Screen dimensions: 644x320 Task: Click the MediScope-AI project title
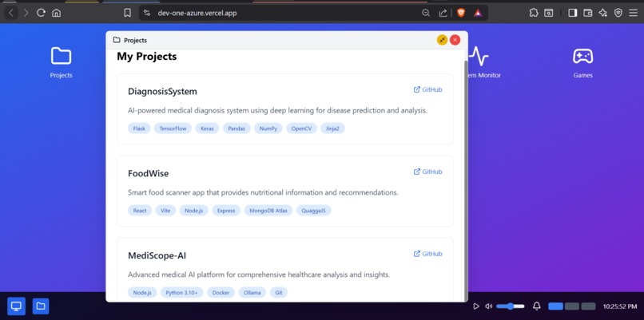(x=157, y=255)
